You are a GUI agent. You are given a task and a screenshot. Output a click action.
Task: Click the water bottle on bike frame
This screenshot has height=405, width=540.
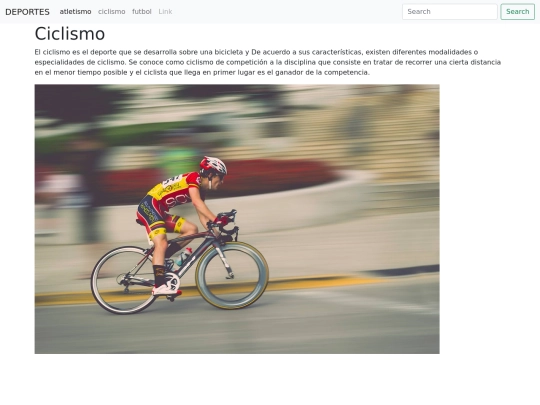pos(184,257)
